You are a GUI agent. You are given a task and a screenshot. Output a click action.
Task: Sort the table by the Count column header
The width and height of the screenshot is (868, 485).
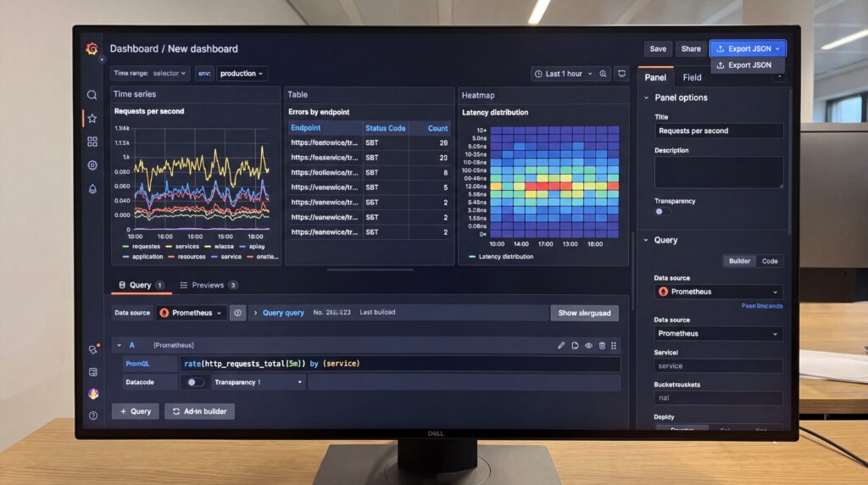[x=437, y=128]
